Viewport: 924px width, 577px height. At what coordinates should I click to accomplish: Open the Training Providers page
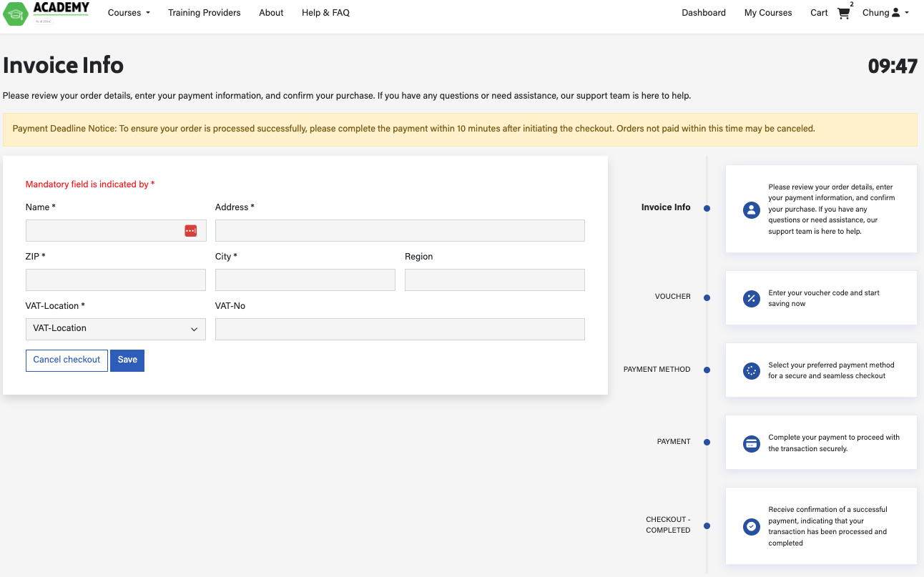tap(204, 12)
